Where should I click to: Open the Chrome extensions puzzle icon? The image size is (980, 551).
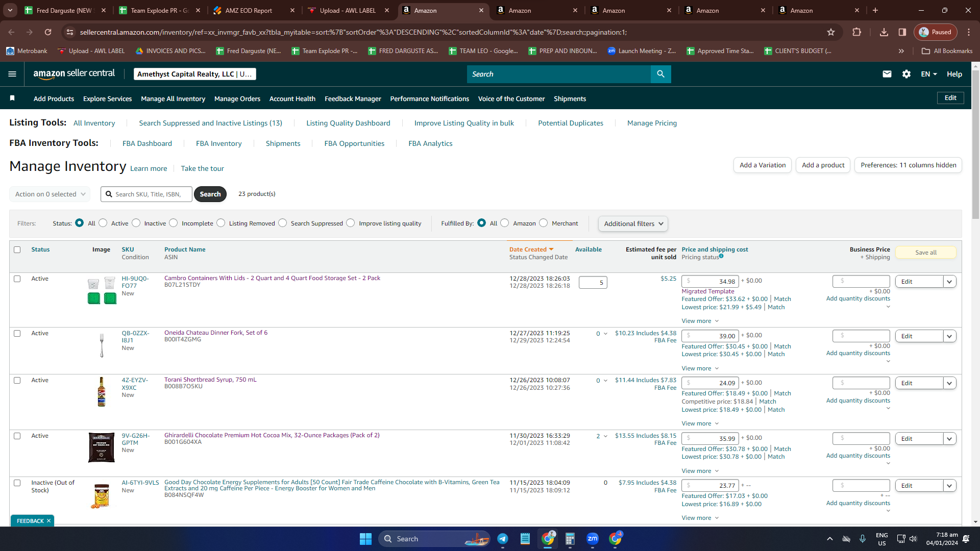click(x=857, y=32)
